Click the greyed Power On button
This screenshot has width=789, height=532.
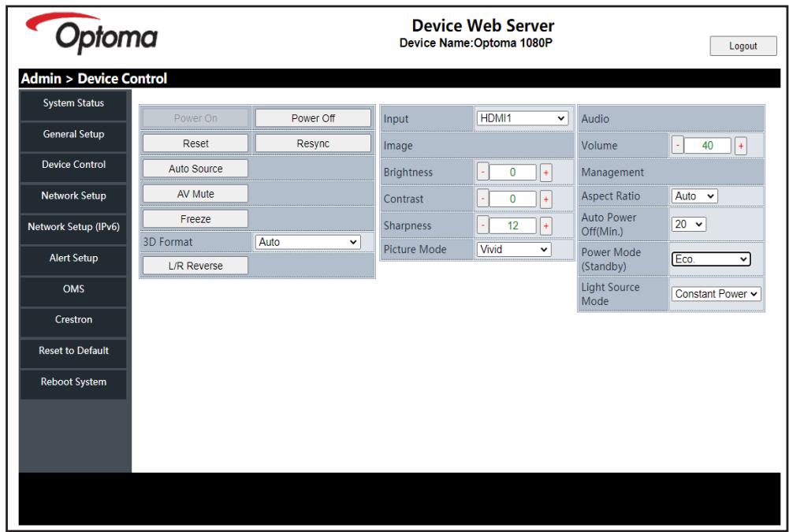point(195,118)
